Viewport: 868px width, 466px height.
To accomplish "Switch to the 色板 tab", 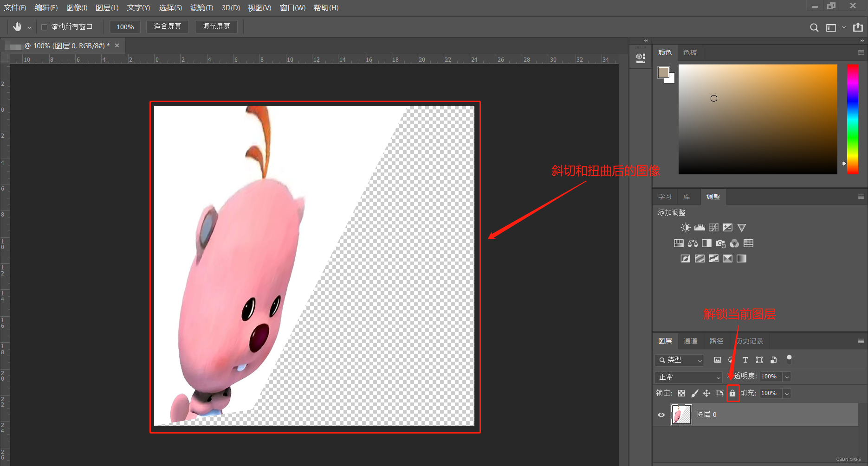I will 690,52.
